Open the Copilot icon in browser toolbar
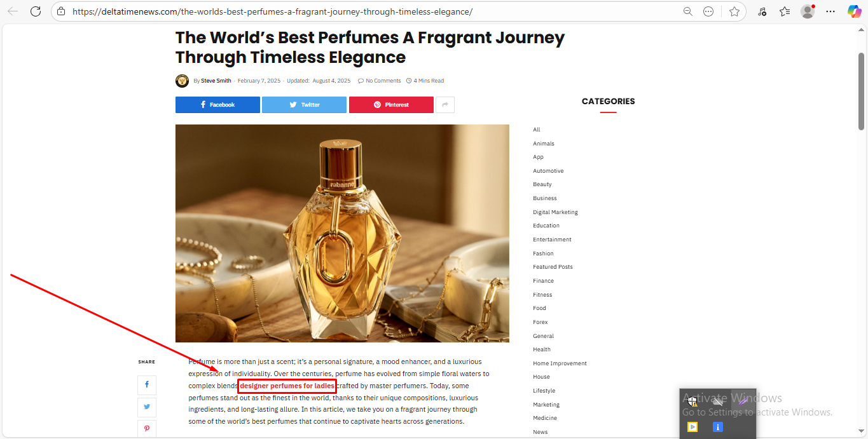 pyautogui.click(x=854, y=11)
